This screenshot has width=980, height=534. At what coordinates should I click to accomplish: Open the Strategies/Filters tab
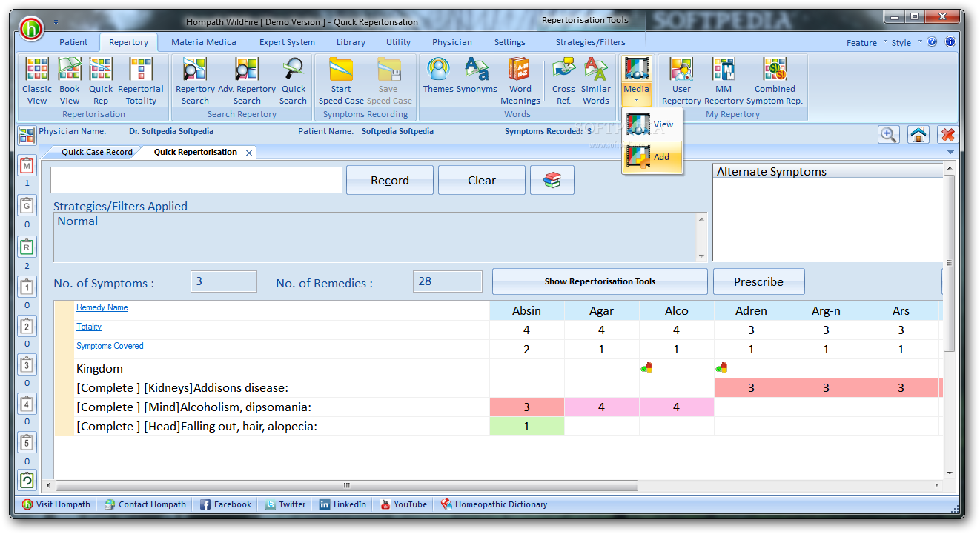click(x=591, y=42)
